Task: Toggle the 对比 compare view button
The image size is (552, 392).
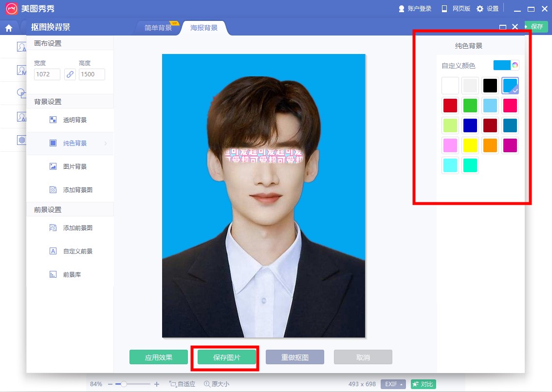Action: (x=423, y=384)
